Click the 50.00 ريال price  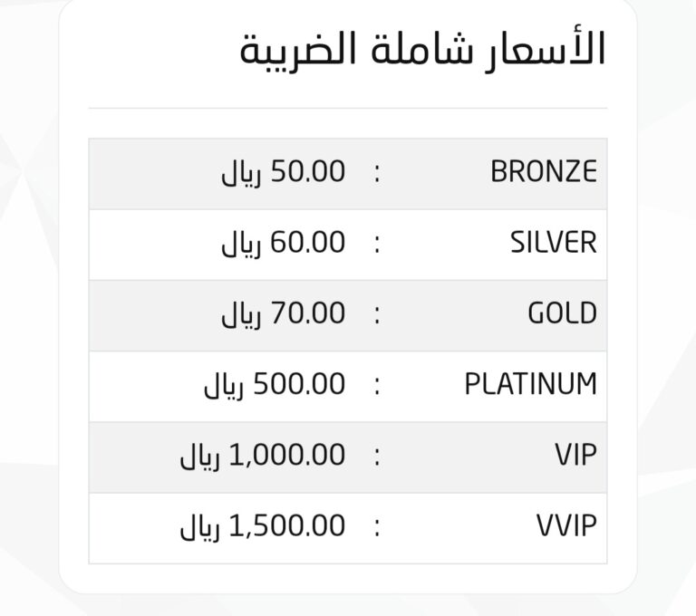click(x=283, y=173)
